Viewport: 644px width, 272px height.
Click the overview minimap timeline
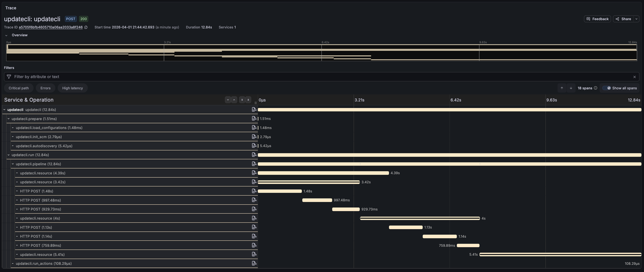tap(321, 53)
